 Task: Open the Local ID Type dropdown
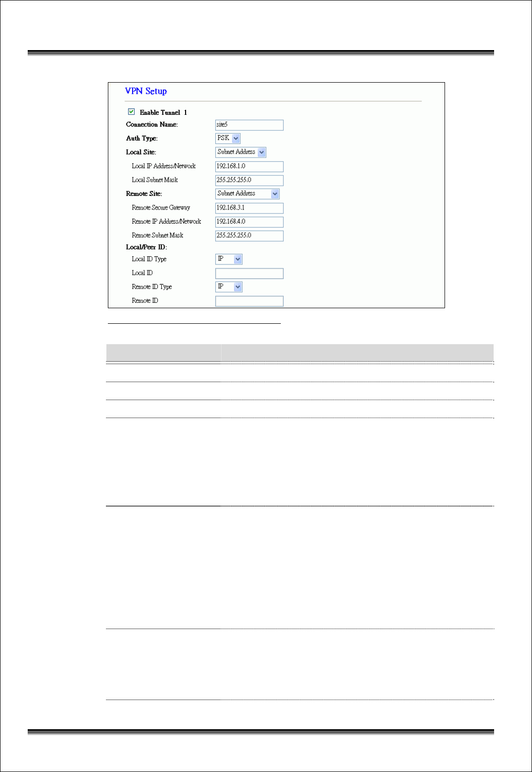229,259
